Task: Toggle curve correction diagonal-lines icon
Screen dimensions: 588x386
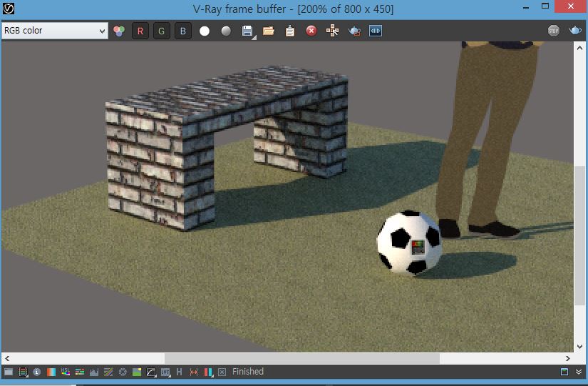Action: 108,372
